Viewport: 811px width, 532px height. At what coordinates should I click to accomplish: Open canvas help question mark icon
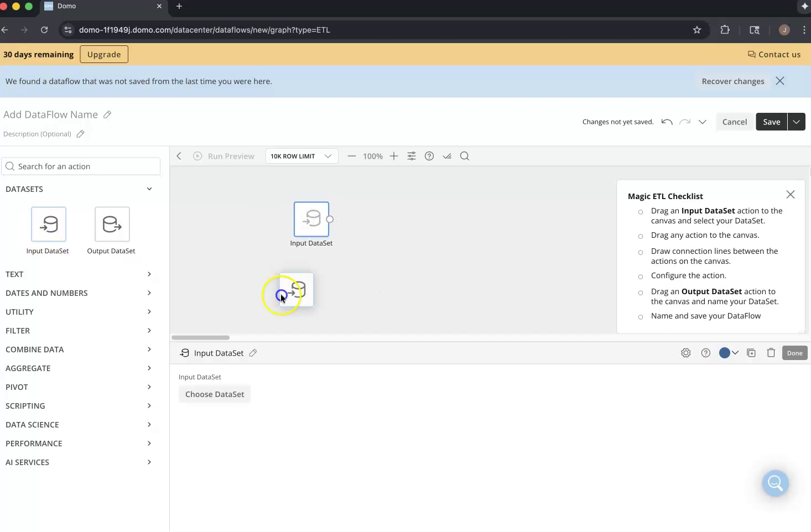tap(429, 156)
